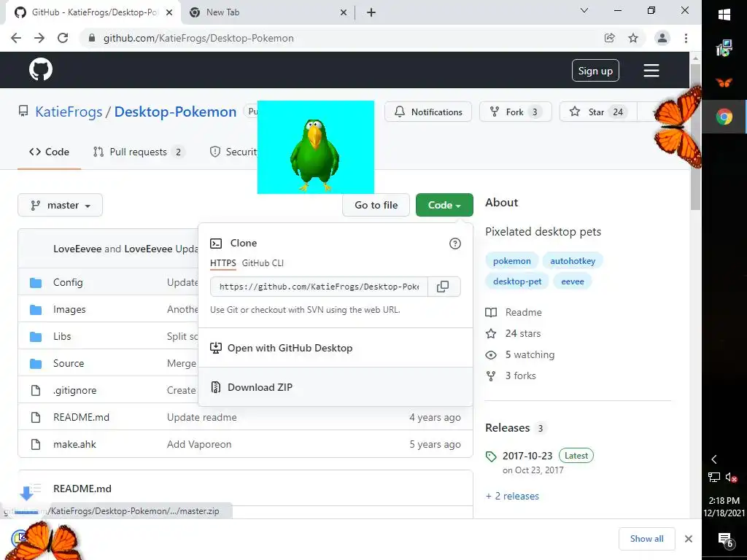
Task: Open the network tray icon
Action: click(713, 477)
